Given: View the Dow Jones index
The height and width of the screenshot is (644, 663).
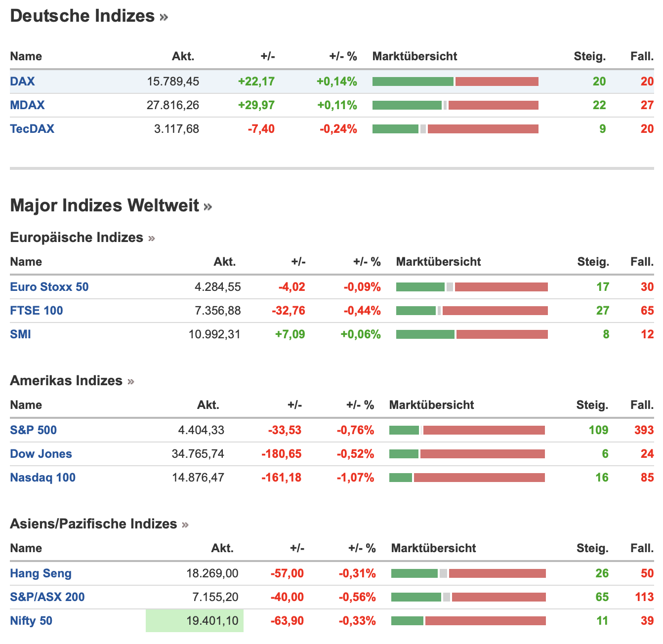Looking at the screenshot, I should point(41,454).
